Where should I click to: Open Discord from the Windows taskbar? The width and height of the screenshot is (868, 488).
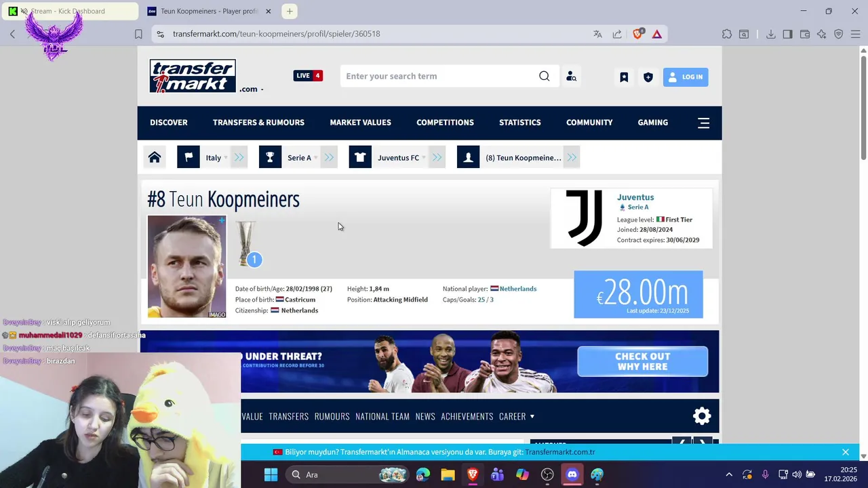click(572, 474)
